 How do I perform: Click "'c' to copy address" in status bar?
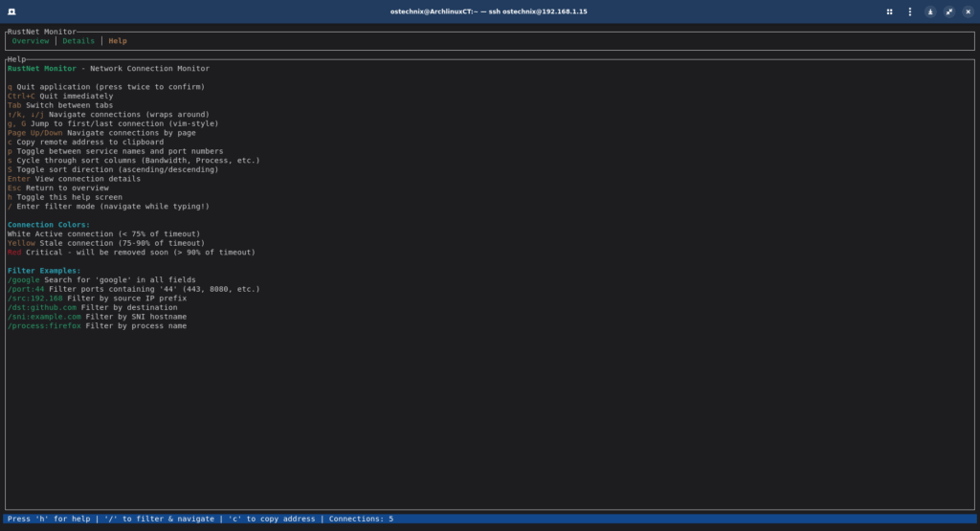tap(271, 519)
